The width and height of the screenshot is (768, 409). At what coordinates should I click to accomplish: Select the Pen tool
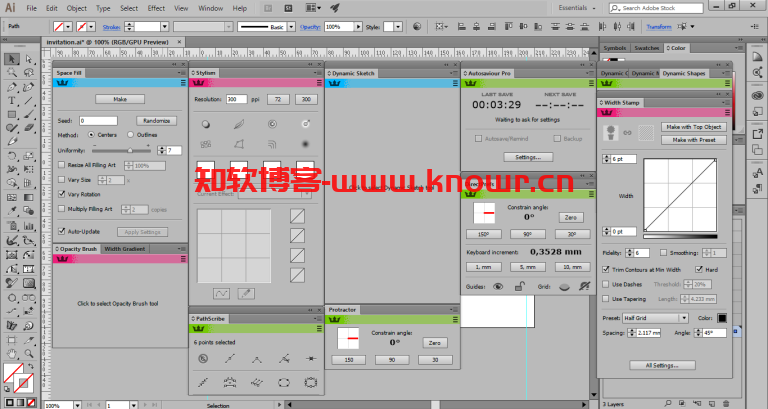click(x=12, y=87)
